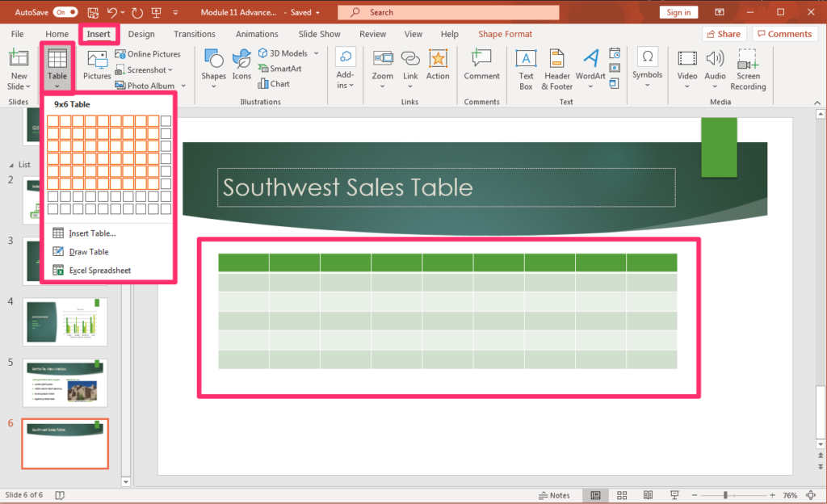Open the Shape Format tab

(x=505, y=34)
